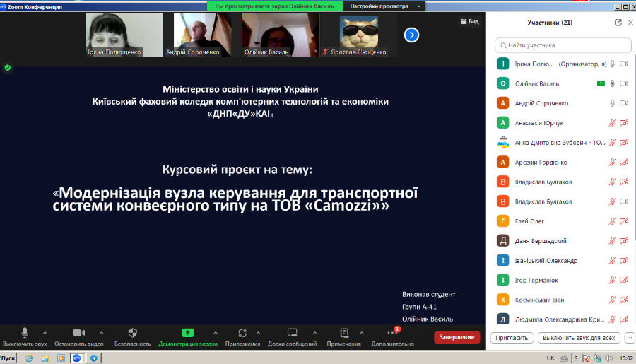Screen dimensions: 636x364
Task: Open share screen options arrow
Action: [216, 333]
